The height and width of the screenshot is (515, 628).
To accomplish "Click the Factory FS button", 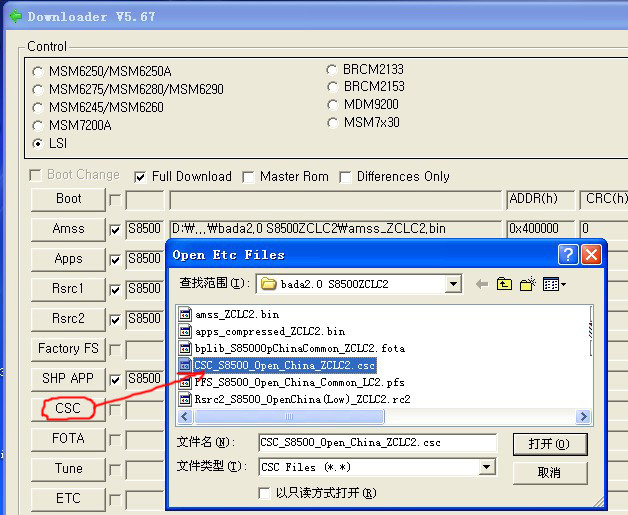I will pyautogui.click(x=68, y=349).
